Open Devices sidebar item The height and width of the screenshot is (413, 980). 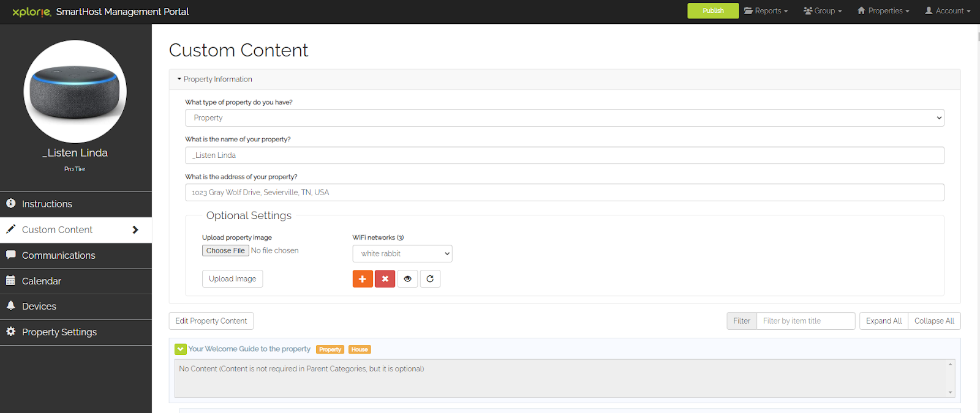point(76,306)
